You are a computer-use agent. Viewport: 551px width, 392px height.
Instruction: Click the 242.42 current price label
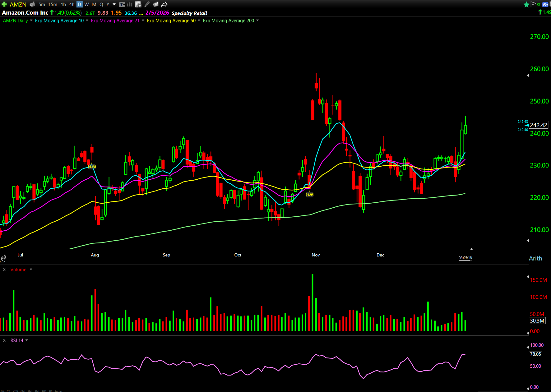[x=538, y=125]
